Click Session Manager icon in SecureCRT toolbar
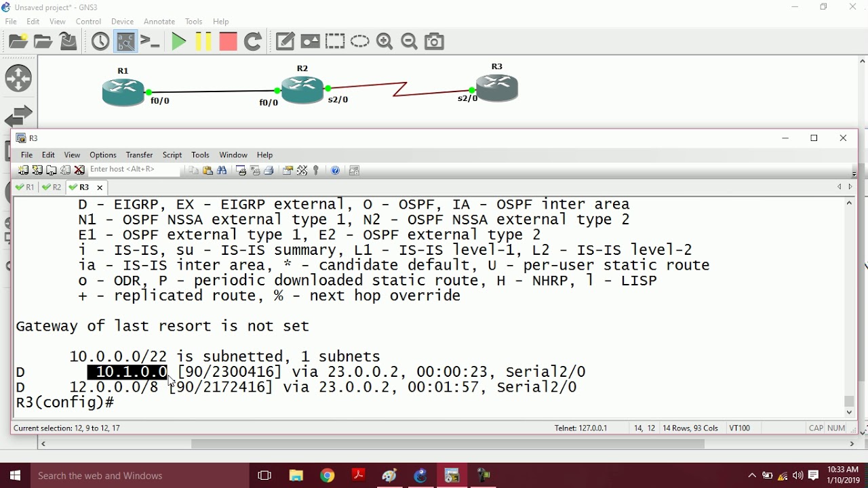 23,170
